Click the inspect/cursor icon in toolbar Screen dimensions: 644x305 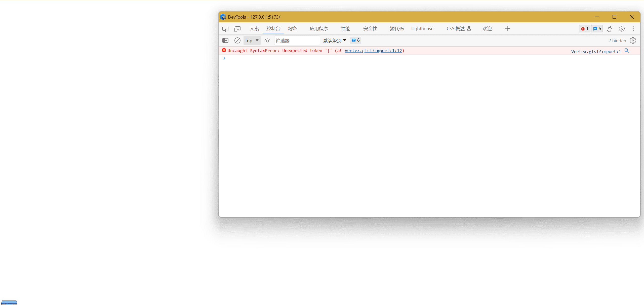[226, 28]
